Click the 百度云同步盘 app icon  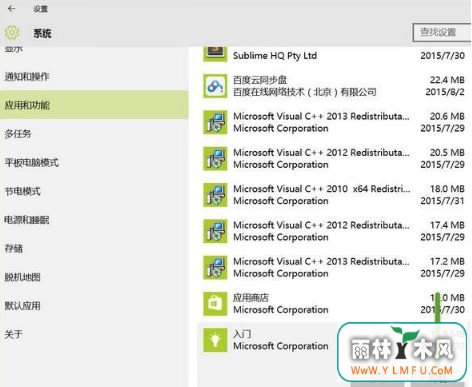click(x=215, y=86)
